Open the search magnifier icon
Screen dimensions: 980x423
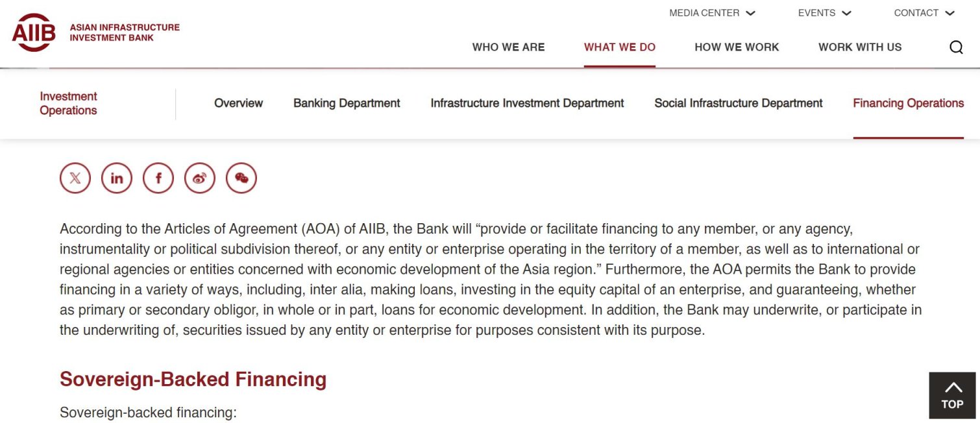coord(956,47)
